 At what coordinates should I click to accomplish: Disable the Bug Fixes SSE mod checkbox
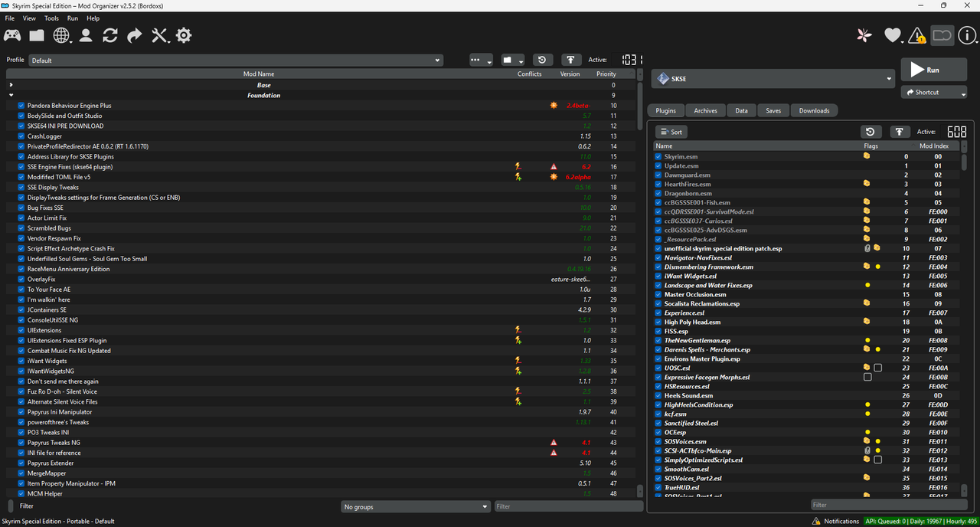(x=21, y=208)
